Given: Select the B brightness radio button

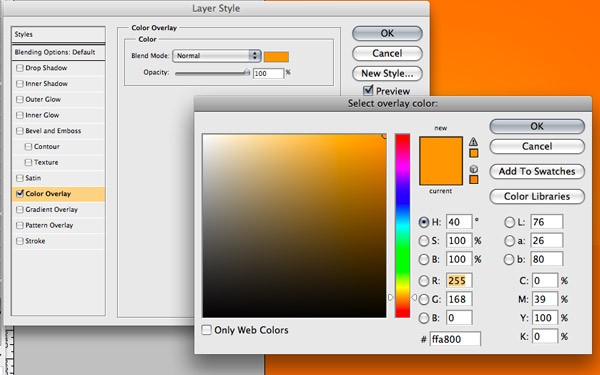Looking at the screenshot, I should click(x=424, y=259).
